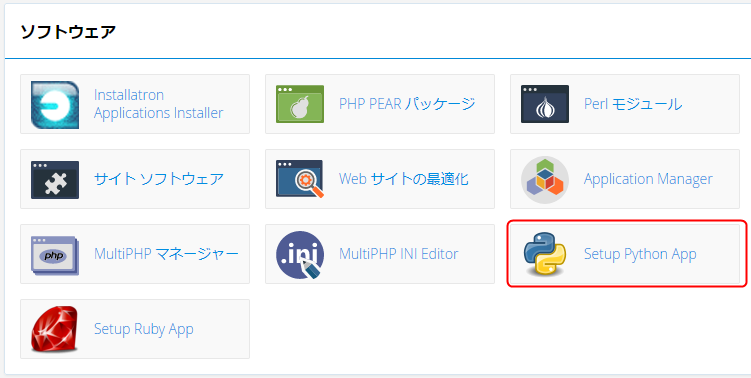Click the Python snake logo icon
The image size is (751, 378).
545,254
